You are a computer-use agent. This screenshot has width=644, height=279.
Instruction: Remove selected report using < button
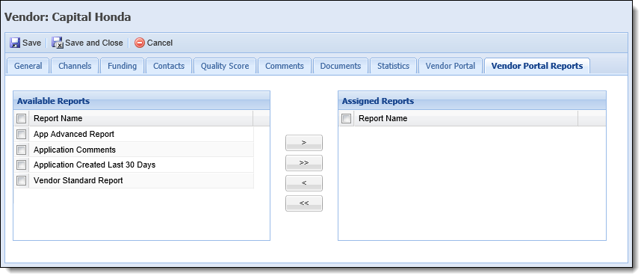304,183
